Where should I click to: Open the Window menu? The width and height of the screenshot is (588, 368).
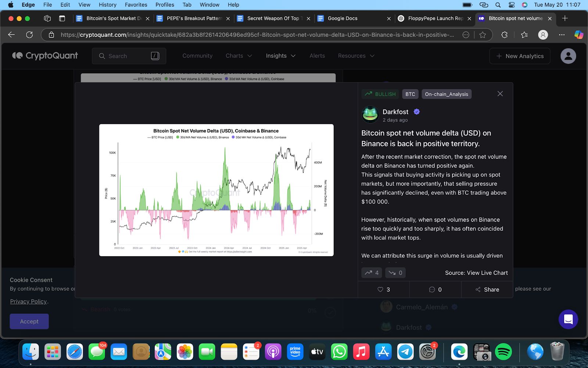coord(209,5)
